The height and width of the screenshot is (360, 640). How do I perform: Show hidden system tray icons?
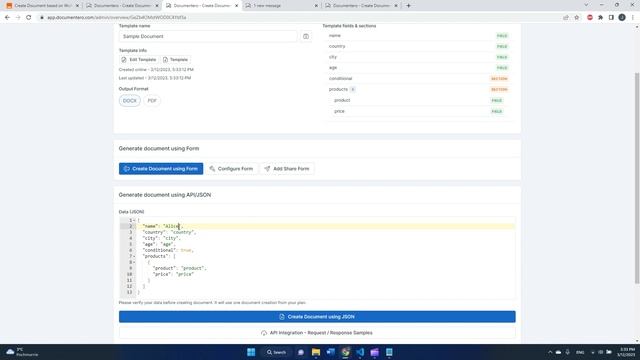[x=550, y=352]
